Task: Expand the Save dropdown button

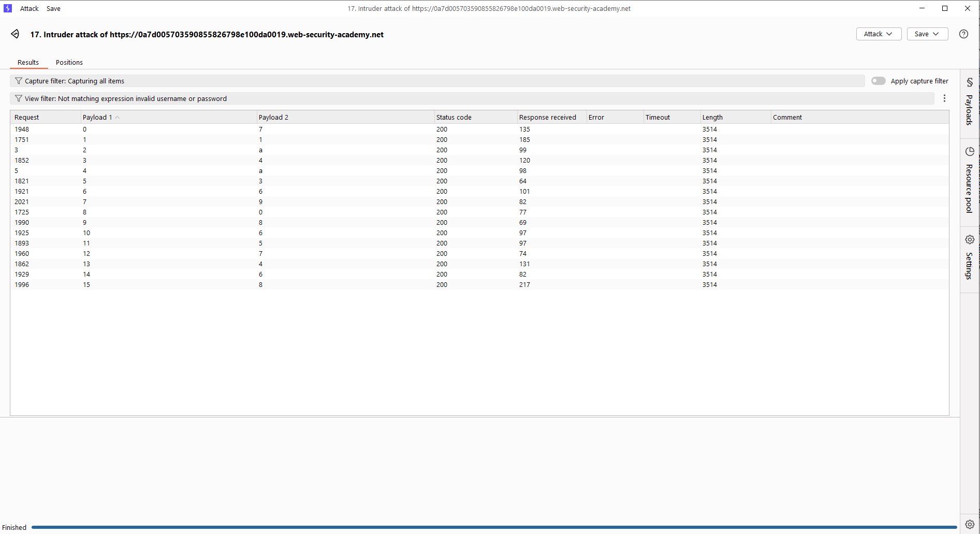Action: [927, 34]
